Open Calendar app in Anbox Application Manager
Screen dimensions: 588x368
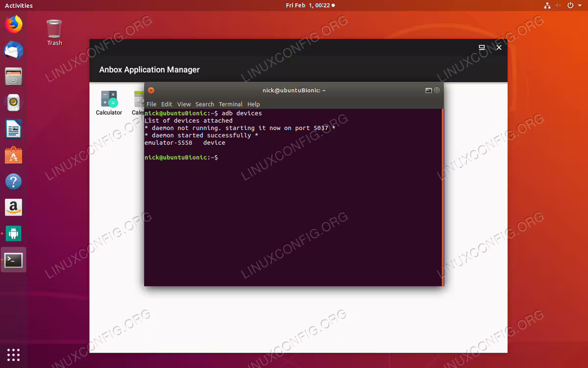pos(138,103)
